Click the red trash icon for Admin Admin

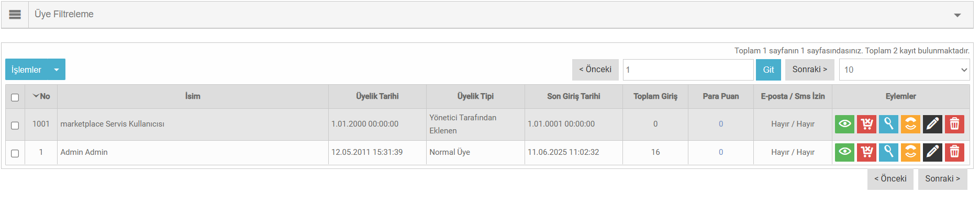tap(954, 152)
